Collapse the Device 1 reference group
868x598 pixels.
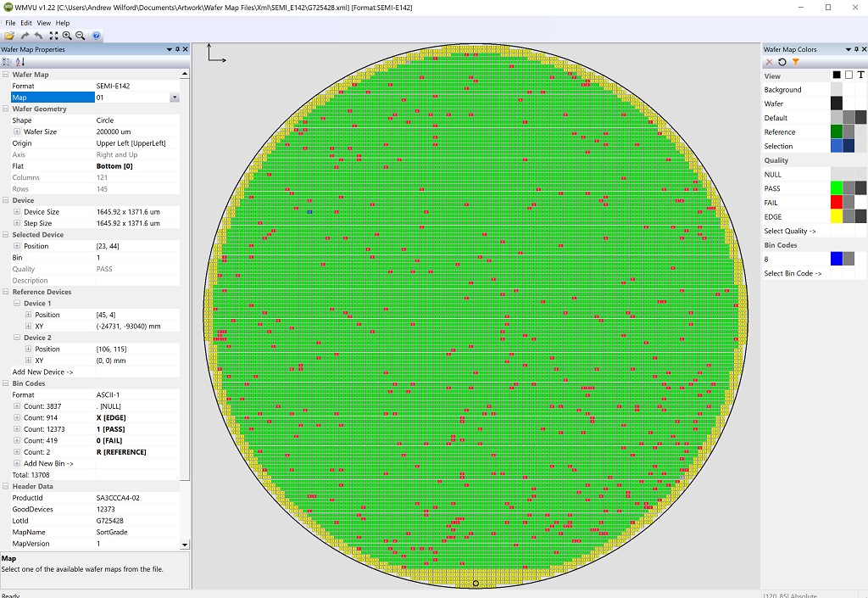(17, 303)
